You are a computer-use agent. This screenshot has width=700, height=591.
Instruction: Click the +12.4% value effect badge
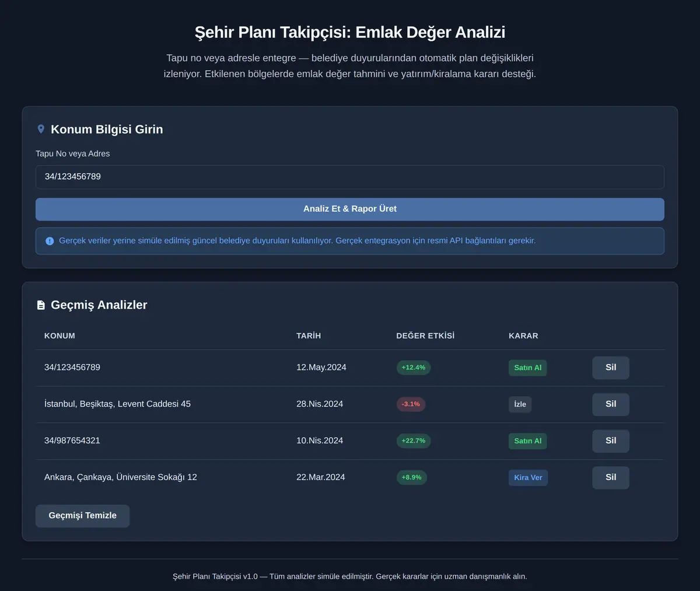[x=413, y=368]
